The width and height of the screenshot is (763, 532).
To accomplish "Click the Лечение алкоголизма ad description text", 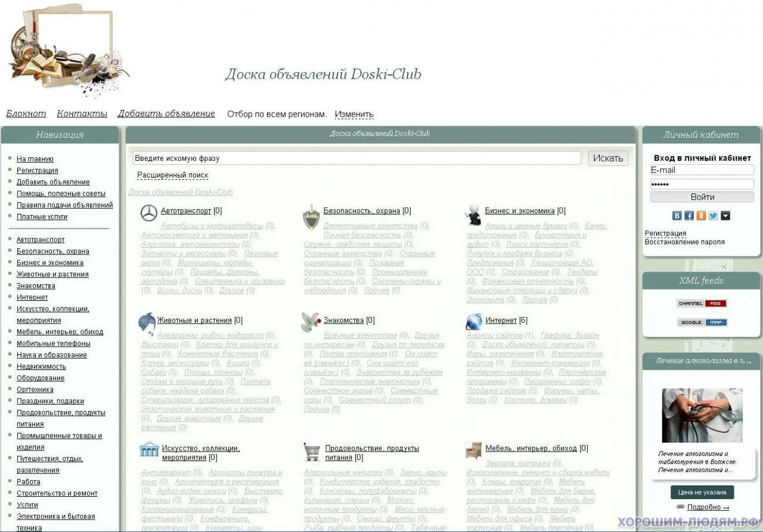I will tap(698, 462).
